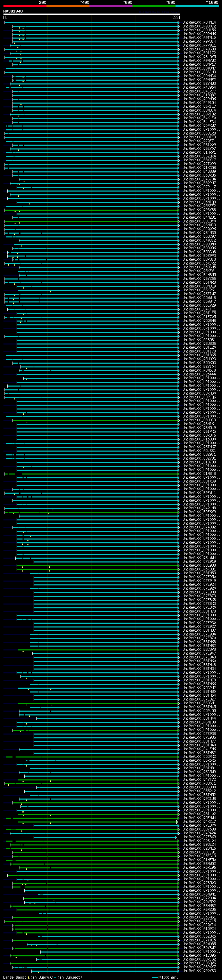
Task: Select the UniRef100_Q7QFZ1 label
Action: tap(199, 141)
